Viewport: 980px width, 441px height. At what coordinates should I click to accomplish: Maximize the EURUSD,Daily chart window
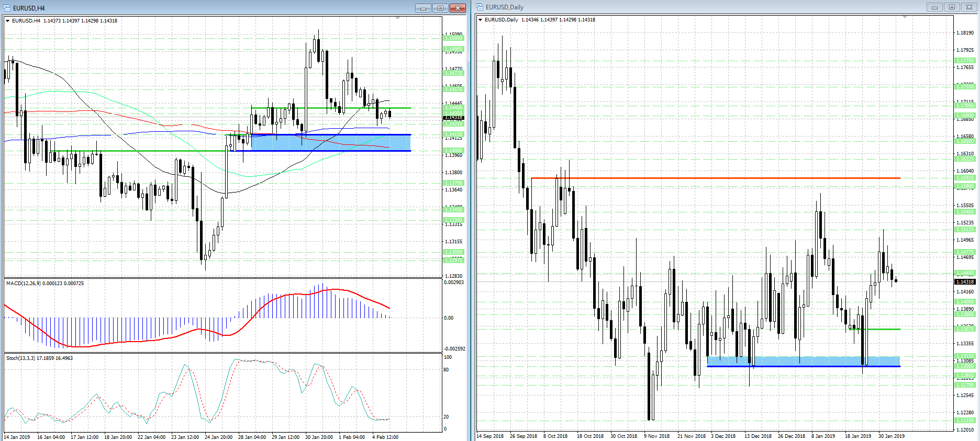pyautogui.click(x=952, y=7)
